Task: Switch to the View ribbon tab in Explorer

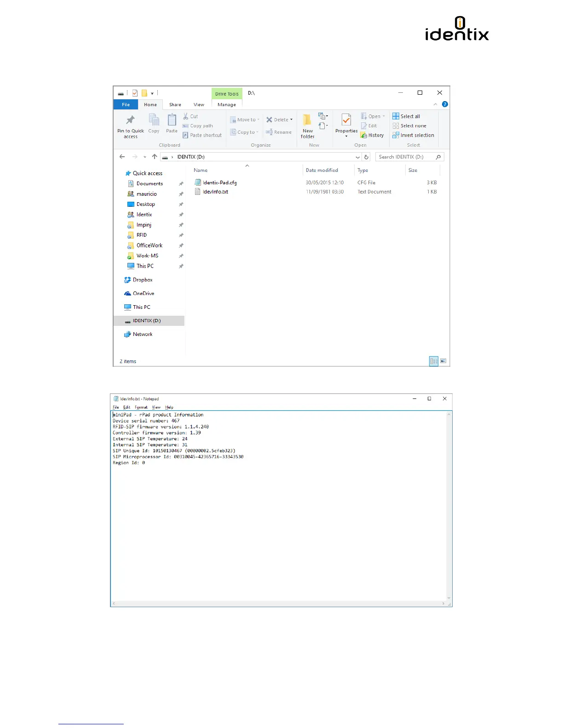Action: click(199, 104)
